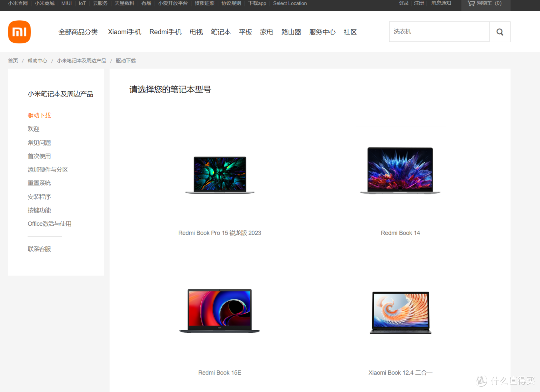Click Office激活与使用 sidebar link
540x392 pixels.
pos(50,224)
